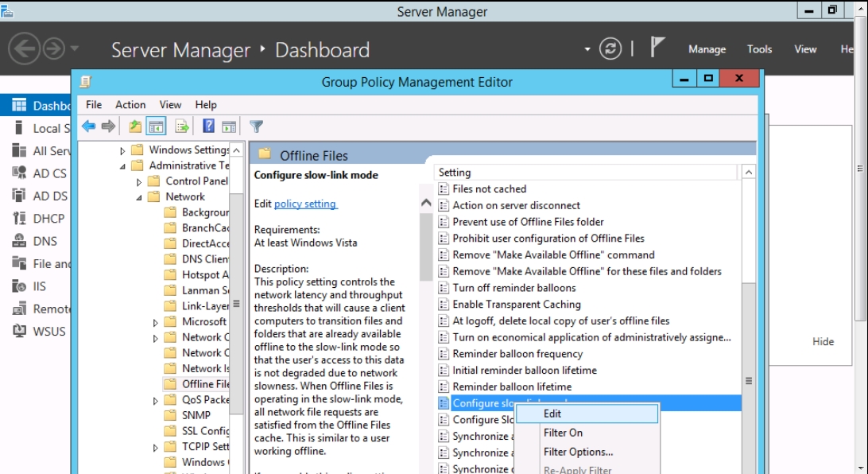Open the Action menu
Viewport: 868px width, 474px height.
coord(130,105)
